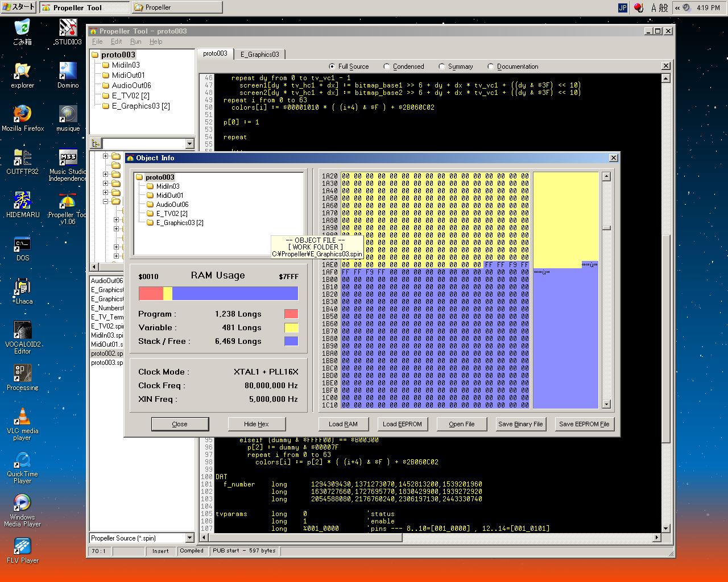
Task: Open the Propeller Source file type dropdown
Action: [x=190, y=538]
